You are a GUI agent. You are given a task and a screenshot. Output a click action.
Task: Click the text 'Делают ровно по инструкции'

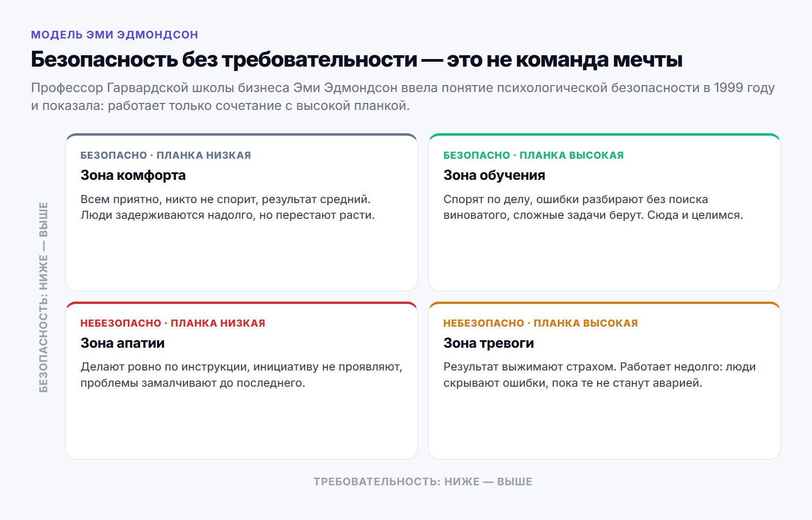point(165,367)
